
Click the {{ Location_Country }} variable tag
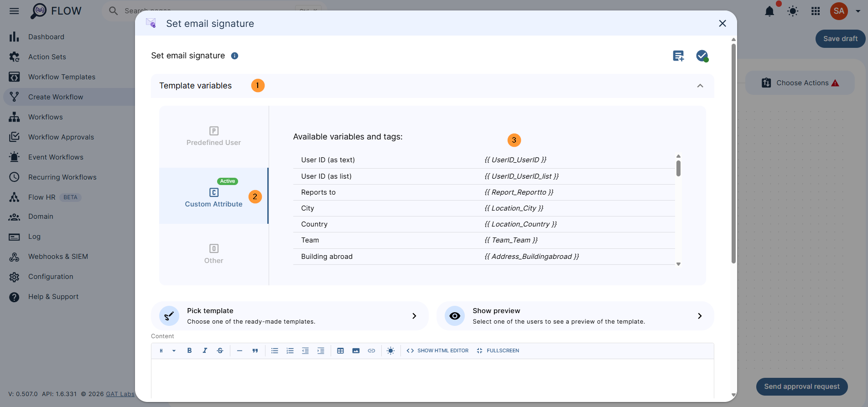pos(520,224)
